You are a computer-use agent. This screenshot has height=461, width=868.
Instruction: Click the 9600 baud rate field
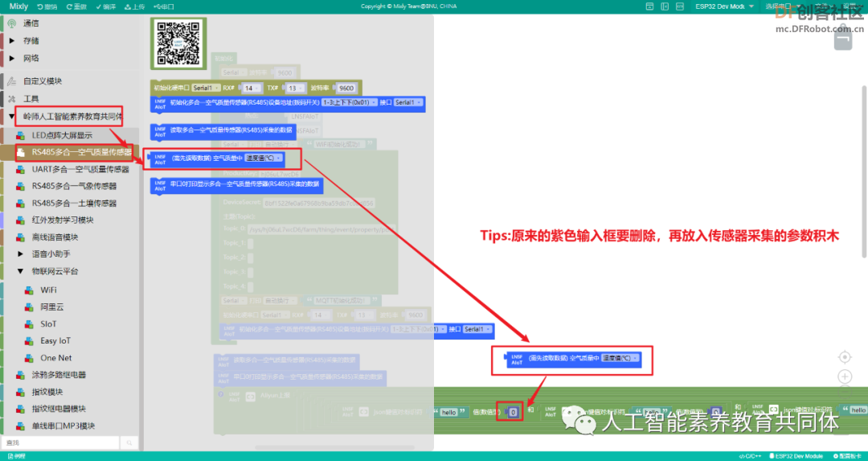click(x=346, y=88)
